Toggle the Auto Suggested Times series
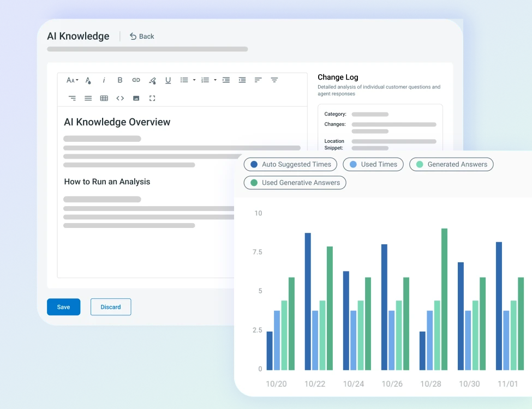Viewport: 532px width, 409px height. (290, 164)
